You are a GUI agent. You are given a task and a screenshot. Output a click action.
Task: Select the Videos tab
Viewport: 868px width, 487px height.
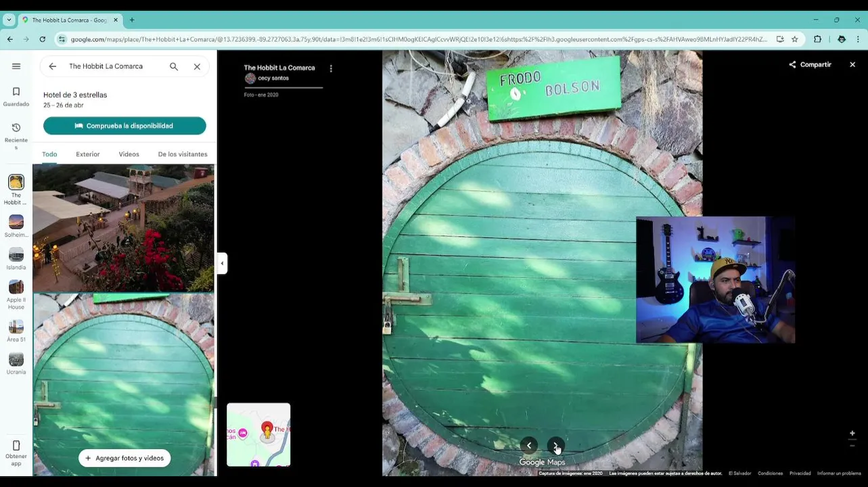129,154
